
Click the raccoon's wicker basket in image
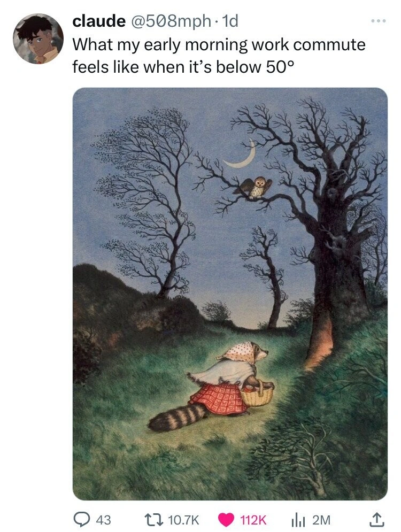click(258, 394)
